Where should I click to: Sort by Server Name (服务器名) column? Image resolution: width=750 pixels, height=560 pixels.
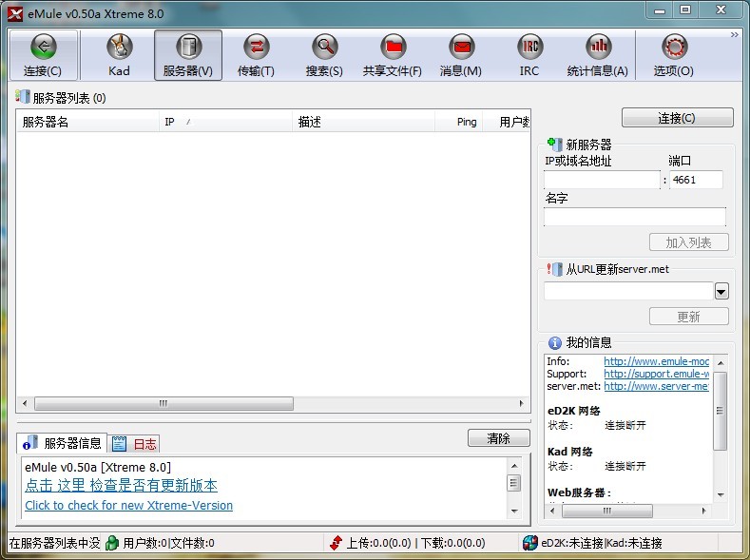point(87,122)
